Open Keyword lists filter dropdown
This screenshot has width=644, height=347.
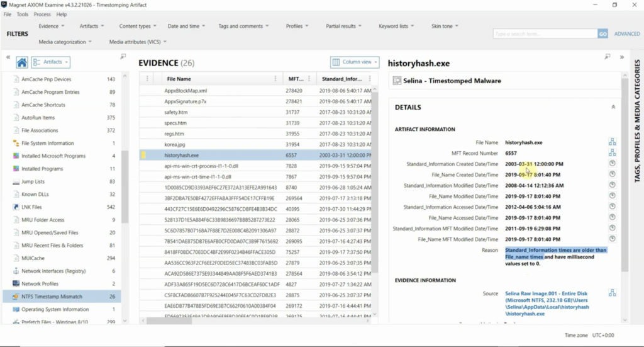point(396,26)
